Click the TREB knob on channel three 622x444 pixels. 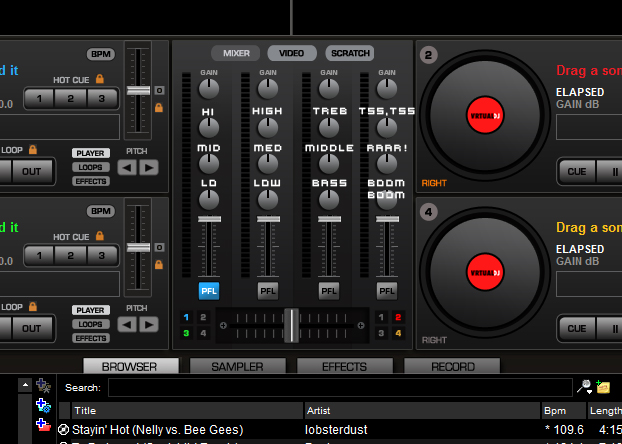point(329,128)
